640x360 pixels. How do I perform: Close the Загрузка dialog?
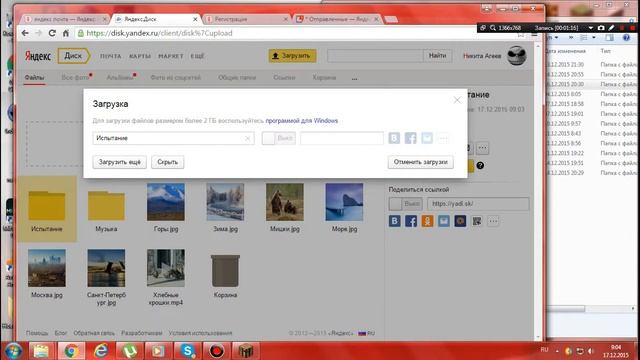tap(457, 100)
